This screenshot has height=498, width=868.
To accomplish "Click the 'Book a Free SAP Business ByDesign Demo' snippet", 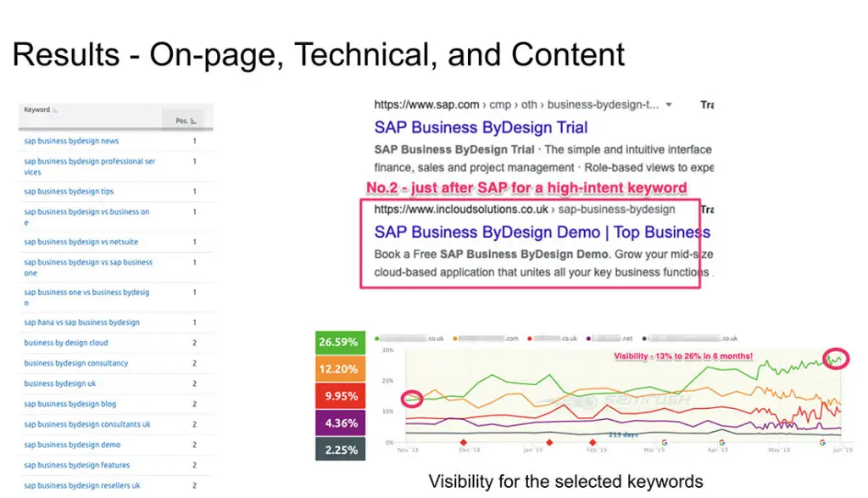I will click(543, 263).
